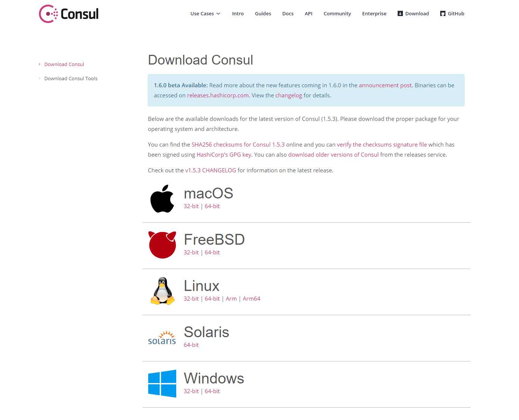This screenshot has width=519, height=420.
Task: Download Solaris 64-bit build
Action: [191, 345]
